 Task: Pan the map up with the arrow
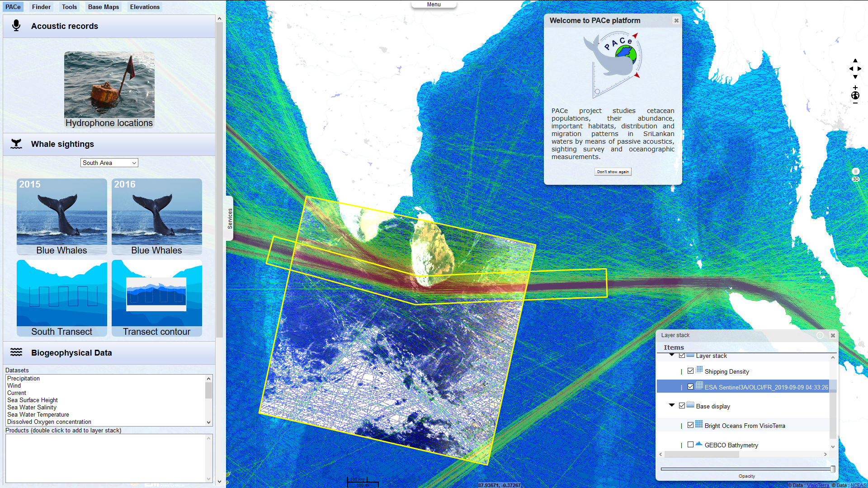[x=855, y=61]
